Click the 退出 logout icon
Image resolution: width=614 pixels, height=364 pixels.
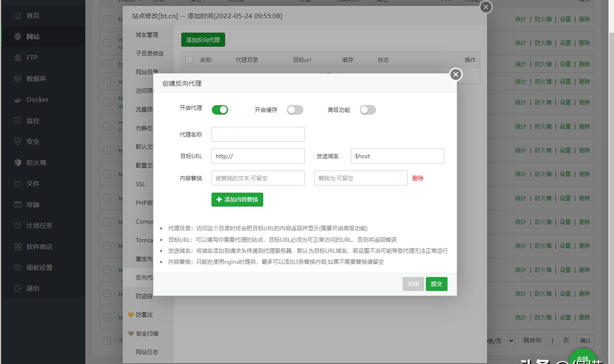pyautogui.click(x=18, y=288)
